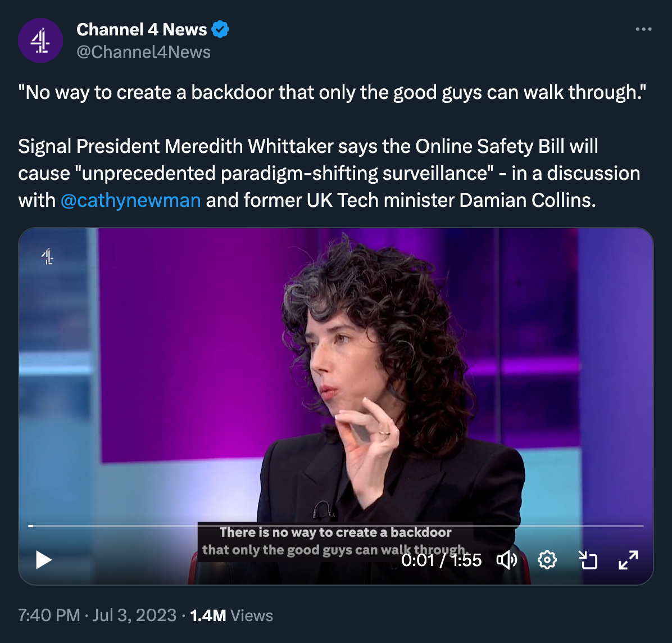The height and width of the screenshot is (643, 672).
Task: Click the tweet body text
Action: pyautogui.click(x=329, y=173)
